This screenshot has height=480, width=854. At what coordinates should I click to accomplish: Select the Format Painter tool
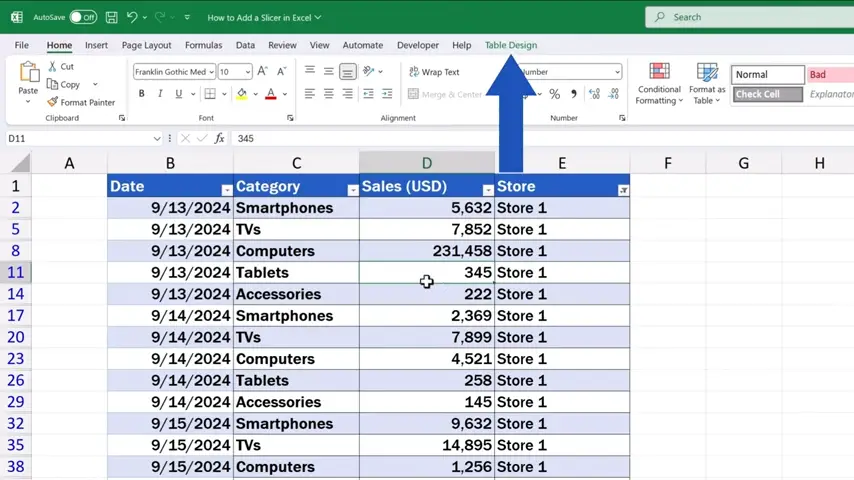[x=81, y=102]
